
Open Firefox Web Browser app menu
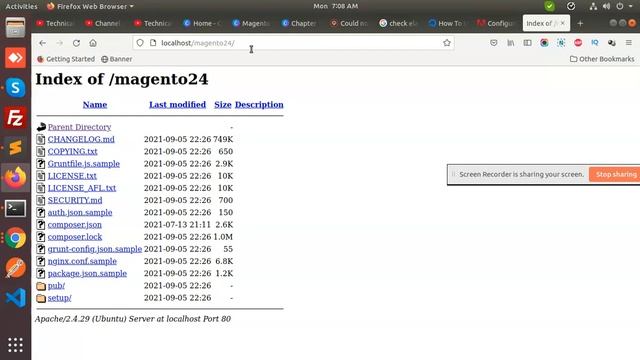[90, 6]
